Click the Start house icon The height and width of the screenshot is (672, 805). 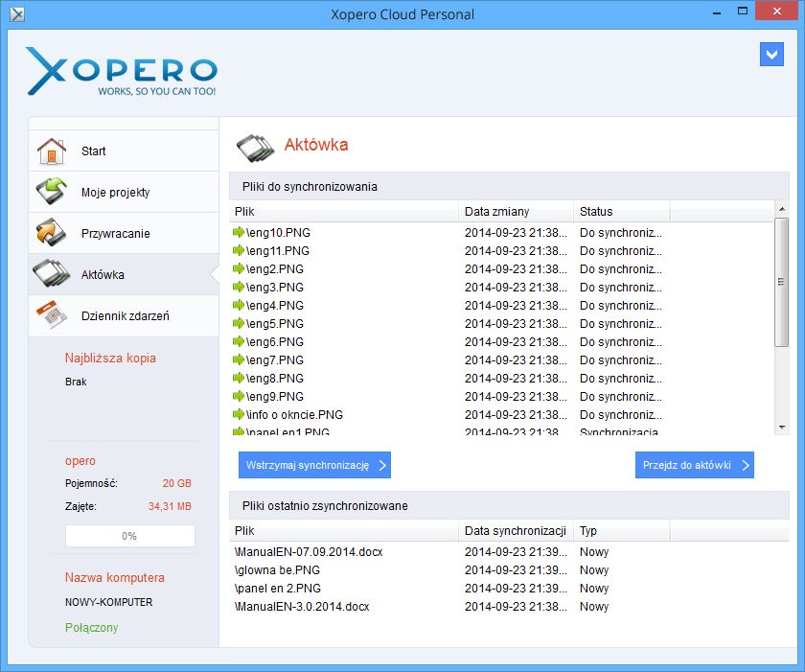pyautogui.click(x=52, y=151)
